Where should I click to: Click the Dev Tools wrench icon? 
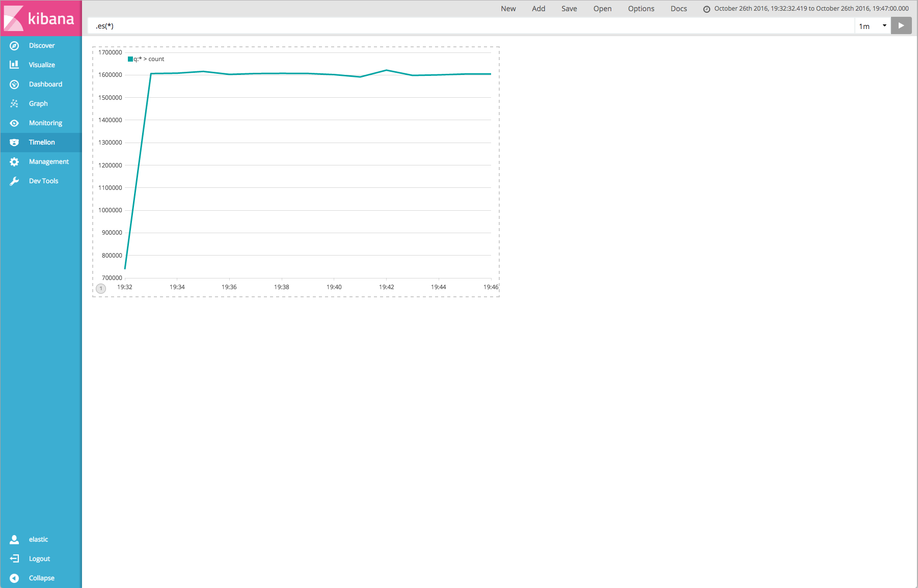coord(14,181)
